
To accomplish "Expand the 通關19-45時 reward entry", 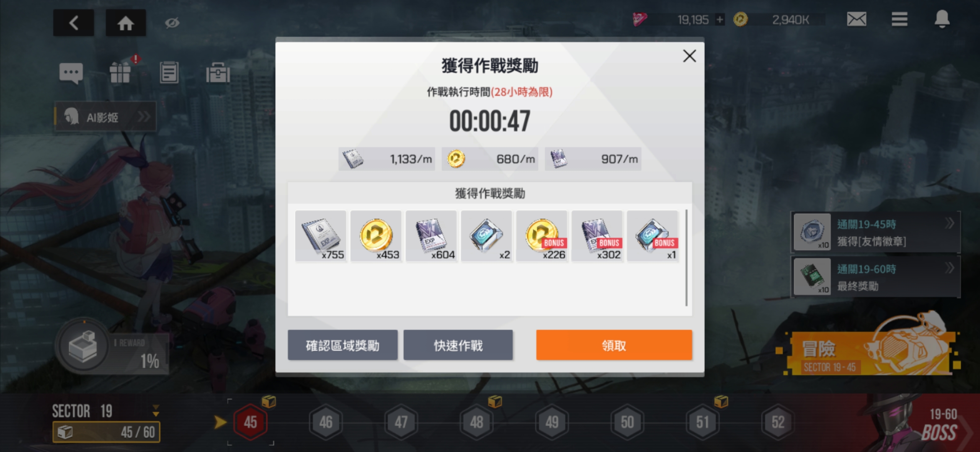I will pyautogui.click(x=875, y=233).
